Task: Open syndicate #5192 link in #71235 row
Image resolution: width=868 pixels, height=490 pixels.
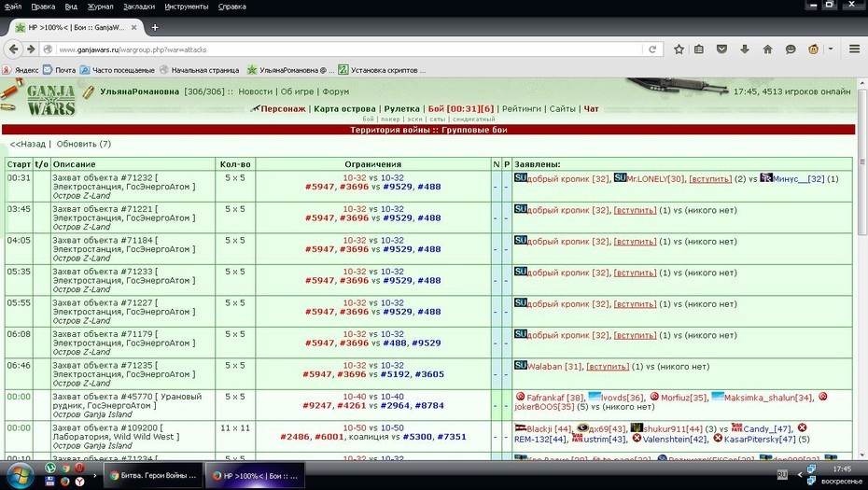Action: click(395, 374)
